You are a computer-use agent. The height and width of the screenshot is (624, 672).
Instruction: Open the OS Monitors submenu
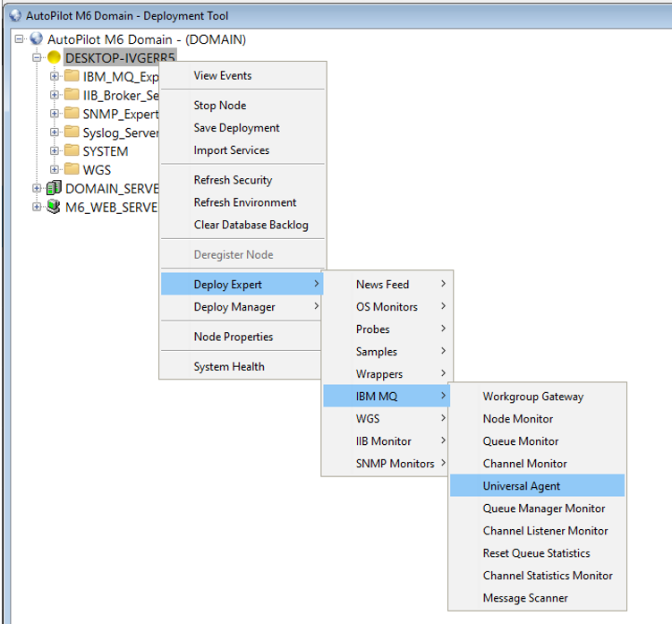387,307
